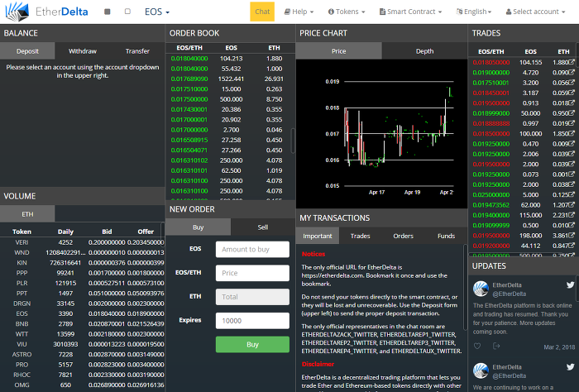Open transaction link for 100.000 EOS trade

tap(572, 134)
